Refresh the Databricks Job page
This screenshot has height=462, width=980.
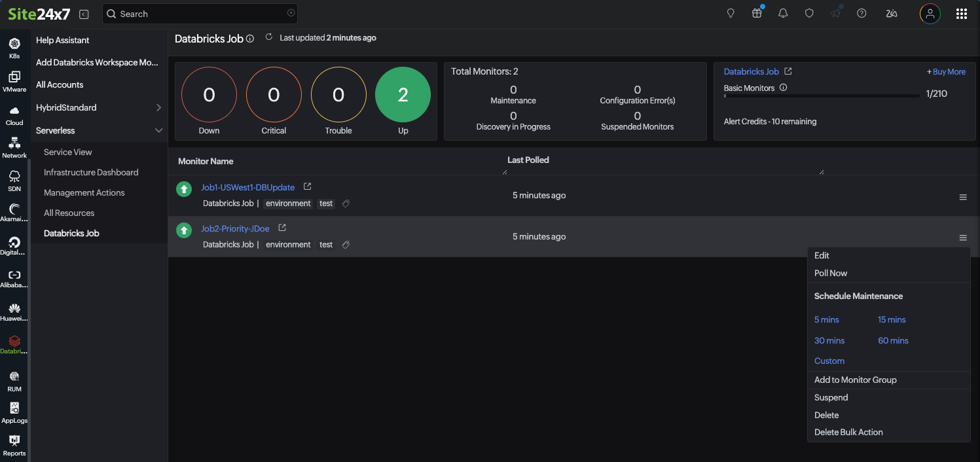pos(268,37)
